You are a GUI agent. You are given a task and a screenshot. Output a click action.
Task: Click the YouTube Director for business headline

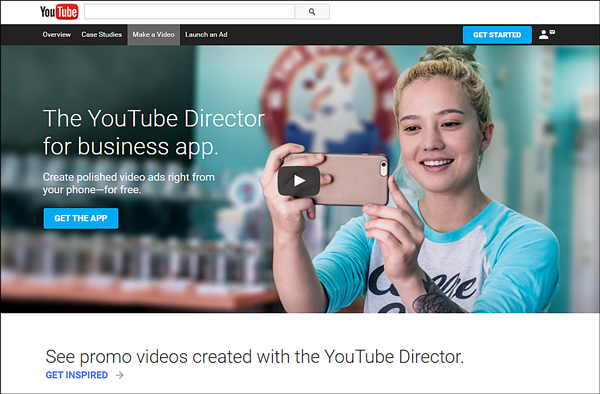click(x=153, y=132)
